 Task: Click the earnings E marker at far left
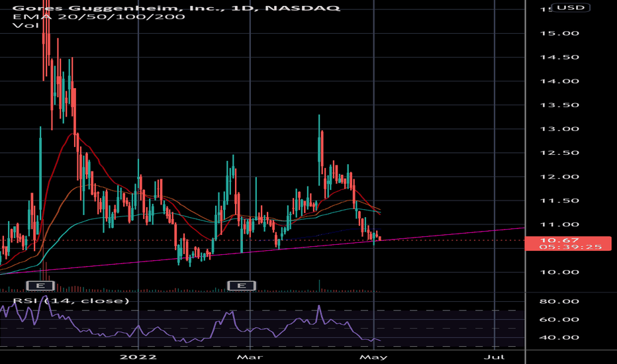click(40, 286)
